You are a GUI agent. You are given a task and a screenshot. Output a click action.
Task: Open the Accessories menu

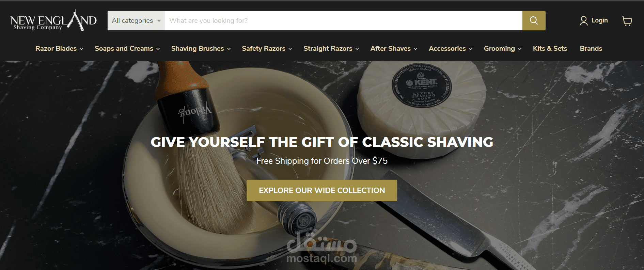pyautogui.click(x=450, y=48)
